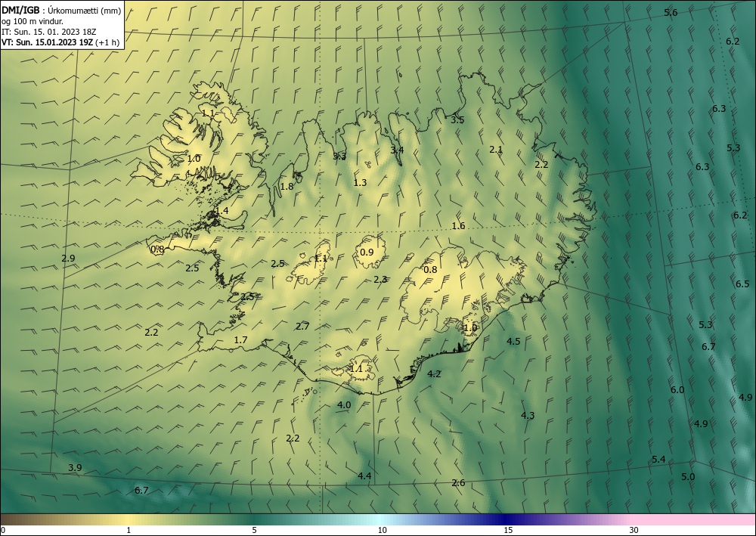Select the 2.7 value label
Image resolution: width=756 pixels, height=536 pixels.
point(302,327)
